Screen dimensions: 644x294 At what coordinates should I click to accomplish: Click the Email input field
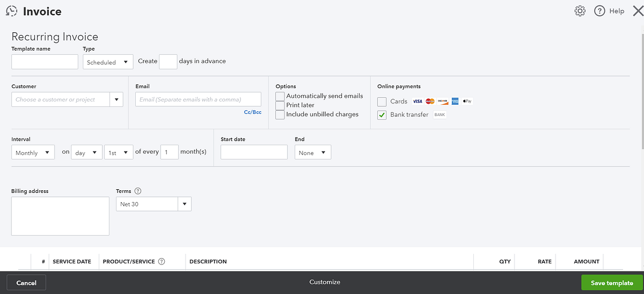198,99
